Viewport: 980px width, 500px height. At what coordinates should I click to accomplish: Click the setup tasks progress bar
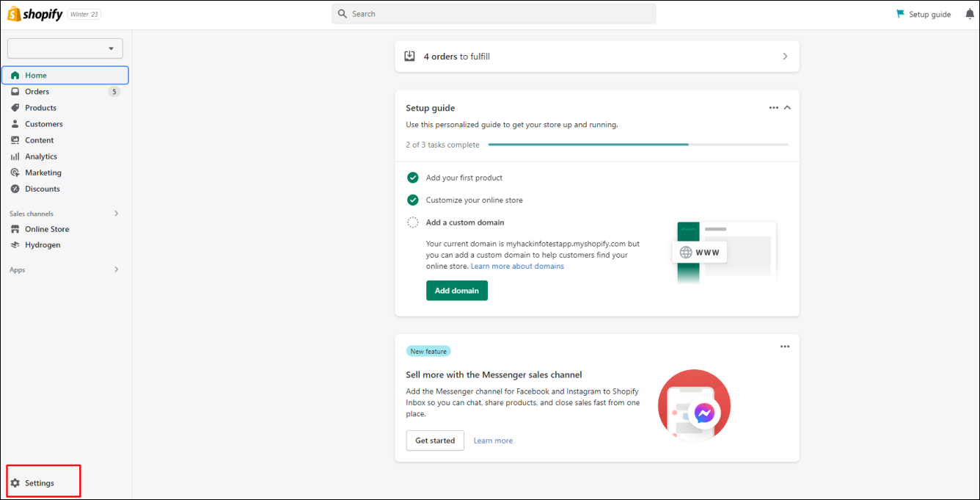click(x=638, y=145)
